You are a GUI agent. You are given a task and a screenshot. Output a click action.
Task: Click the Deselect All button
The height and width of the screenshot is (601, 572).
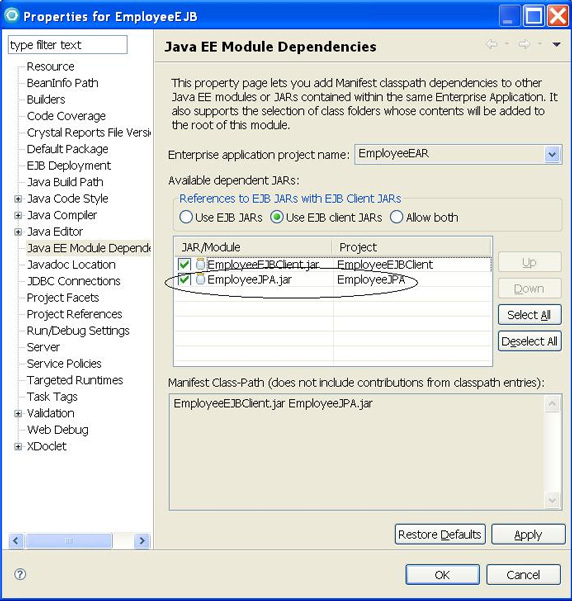pos(529,341)
